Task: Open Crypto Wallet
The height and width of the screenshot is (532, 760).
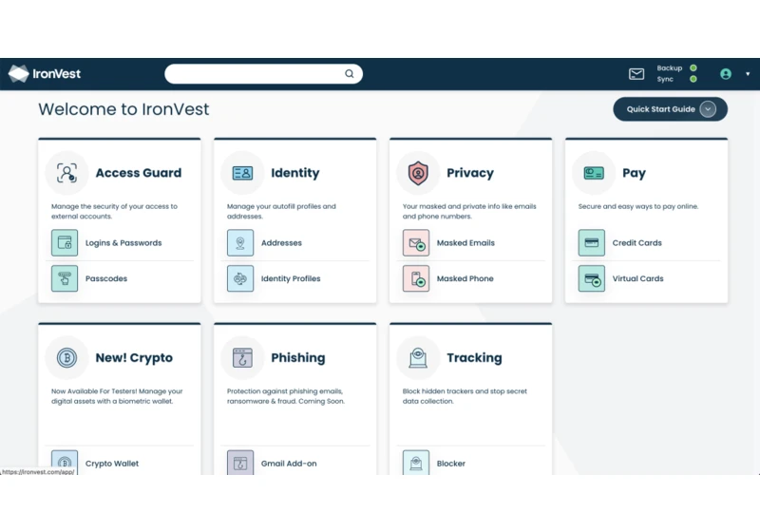Action: click(x=112, y=464)
